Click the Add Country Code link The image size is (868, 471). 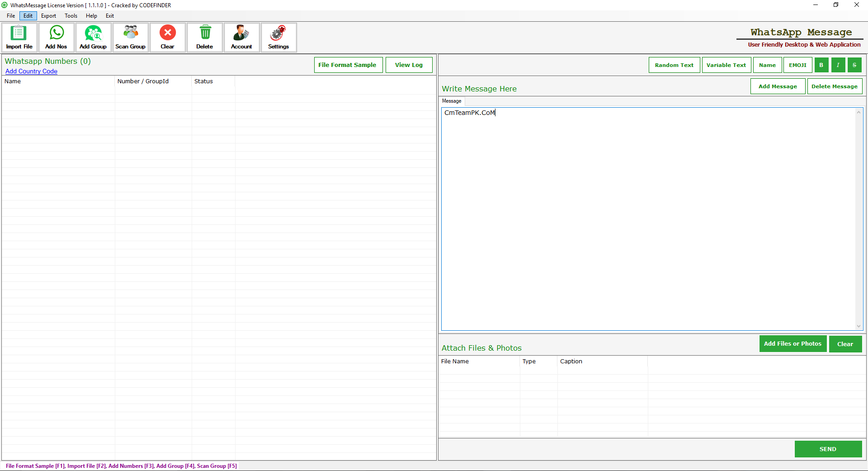pyautogui.click(x=31, y=71)
